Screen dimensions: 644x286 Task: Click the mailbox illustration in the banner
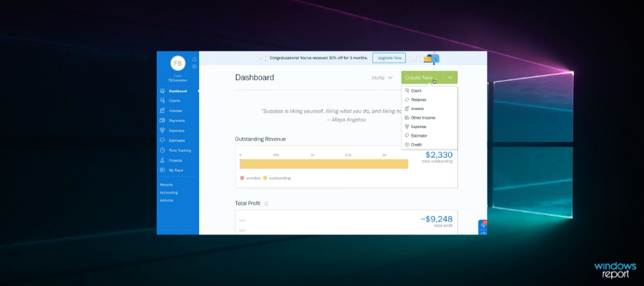[431, 59]
